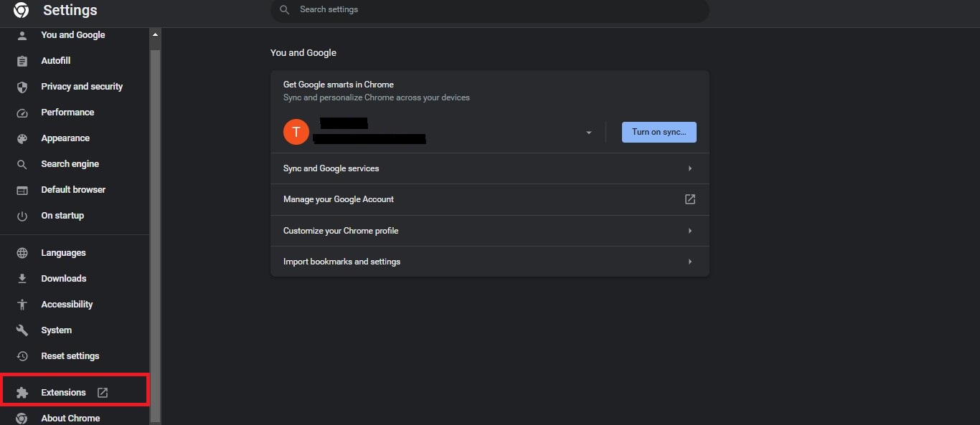Click the orange T profile avatar
980x425 pixels.
(x=296, y=132)
